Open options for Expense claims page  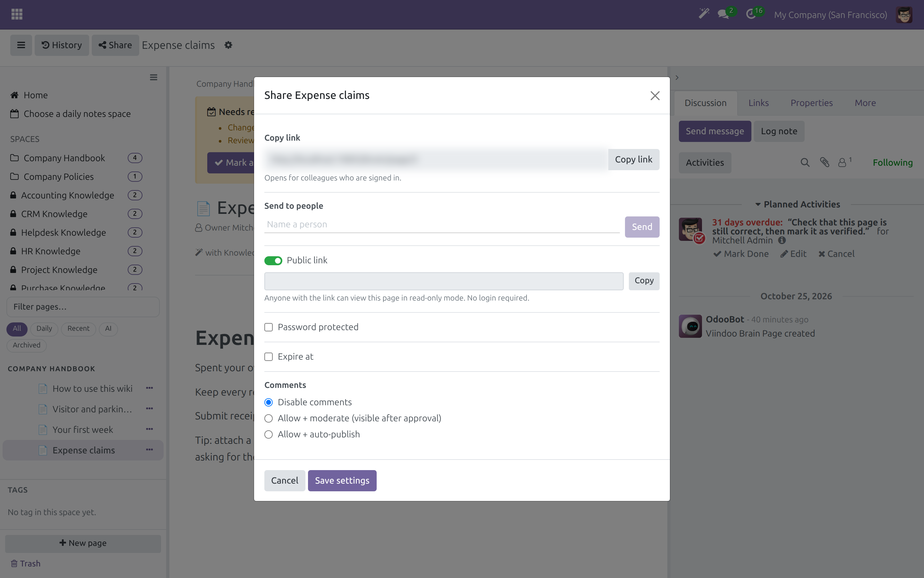149,450
